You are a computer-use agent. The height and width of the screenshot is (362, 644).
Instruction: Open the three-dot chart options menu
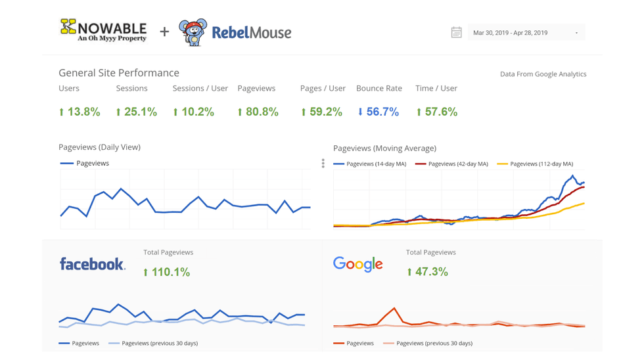323,163
